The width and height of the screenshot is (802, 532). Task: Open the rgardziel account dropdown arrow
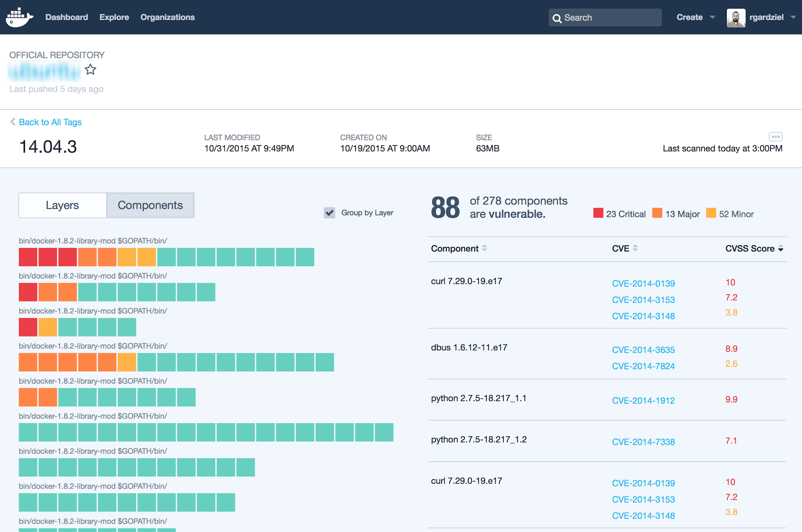pos(793,17)
